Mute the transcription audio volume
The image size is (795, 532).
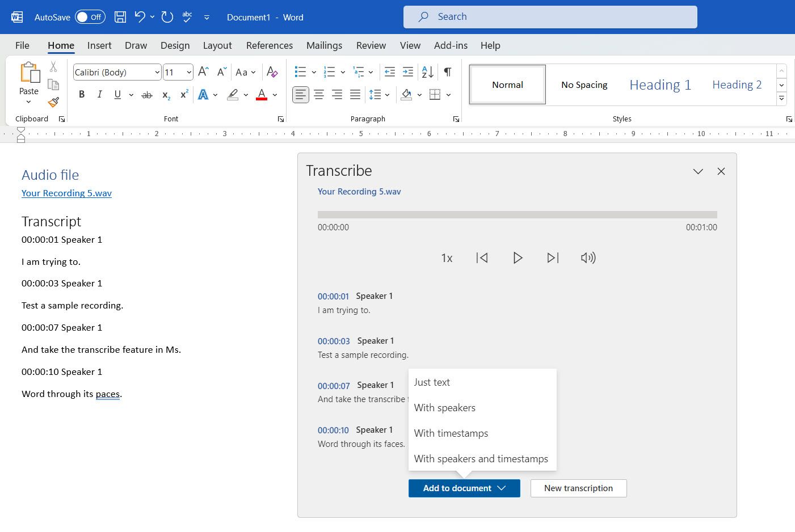point(588,257)
